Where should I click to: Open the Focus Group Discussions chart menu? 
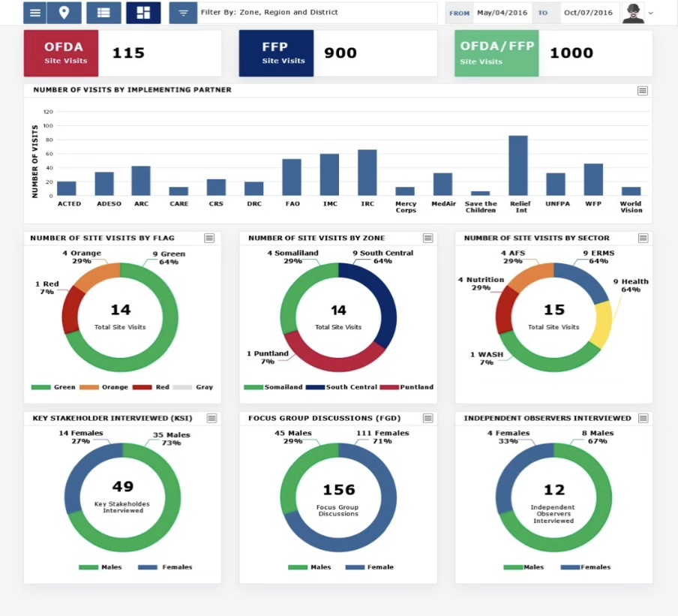click(427, 418)
